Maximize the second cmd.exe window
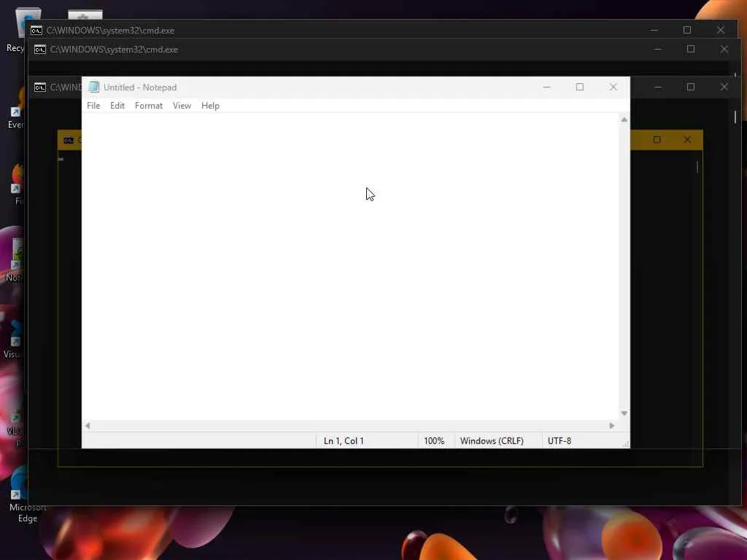The width and height of the screenshot is (747, 560). point(691,49)
